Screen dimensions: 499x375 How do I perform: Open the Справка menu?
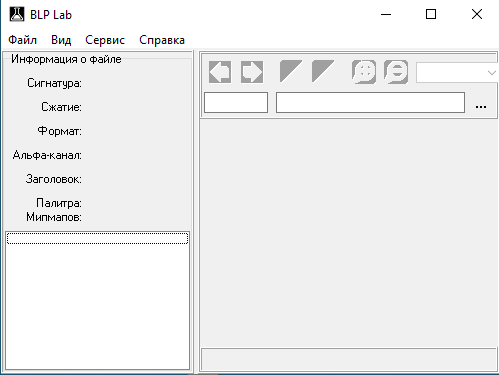click(162, 40)
